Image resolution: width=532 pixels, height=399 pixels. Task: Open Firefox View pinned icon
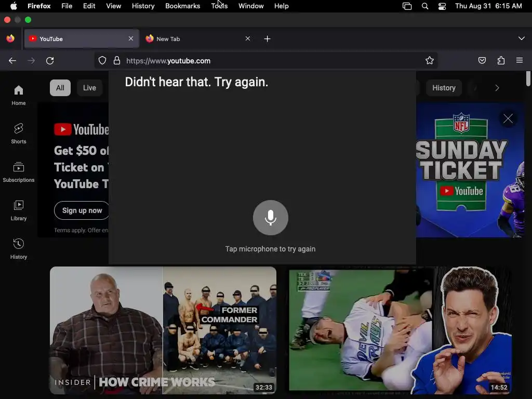click(10, 38)
